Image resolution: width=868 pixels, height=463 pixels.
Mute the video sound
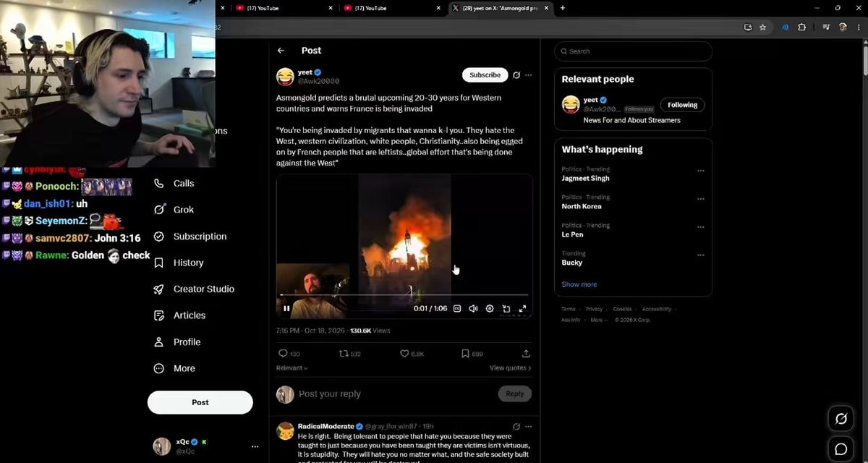pos(473,308)
